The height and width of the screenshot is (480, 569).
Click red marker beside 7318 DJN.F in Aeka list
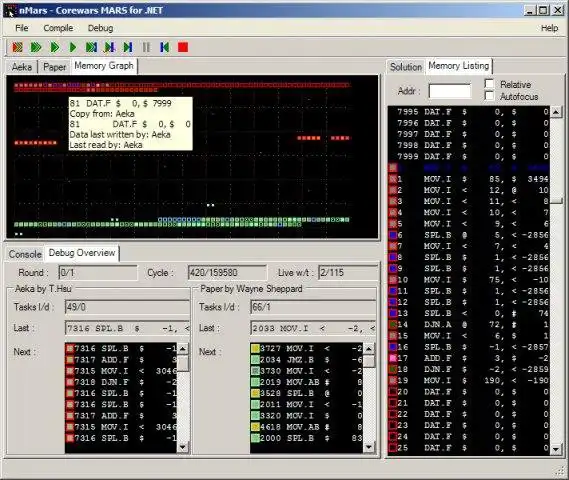point(70,382)
